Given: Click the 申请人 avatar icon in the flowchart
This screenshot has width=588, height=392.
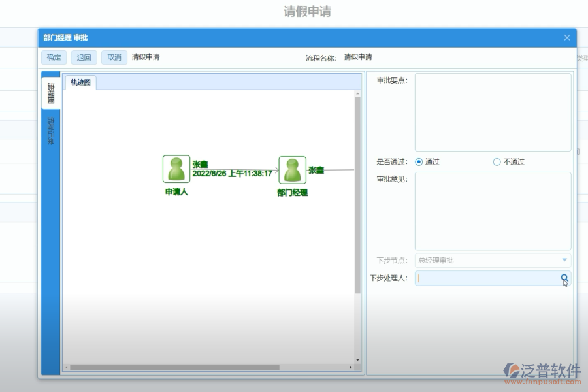Looking at the screenshot, I should click(175, 169).
